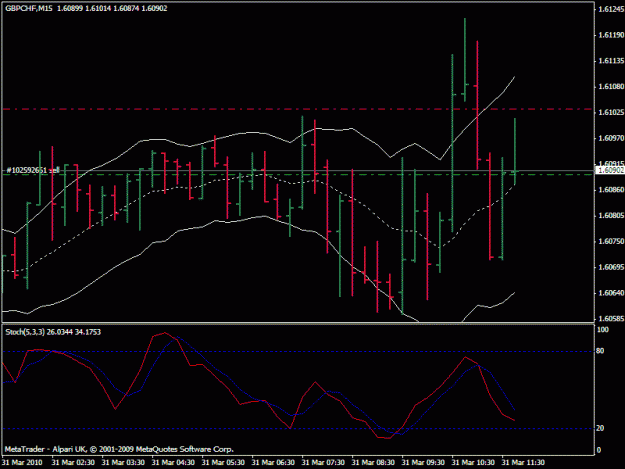Click the current price tag 1.60902
Viewport: 625px width, 469px height.
611,170
